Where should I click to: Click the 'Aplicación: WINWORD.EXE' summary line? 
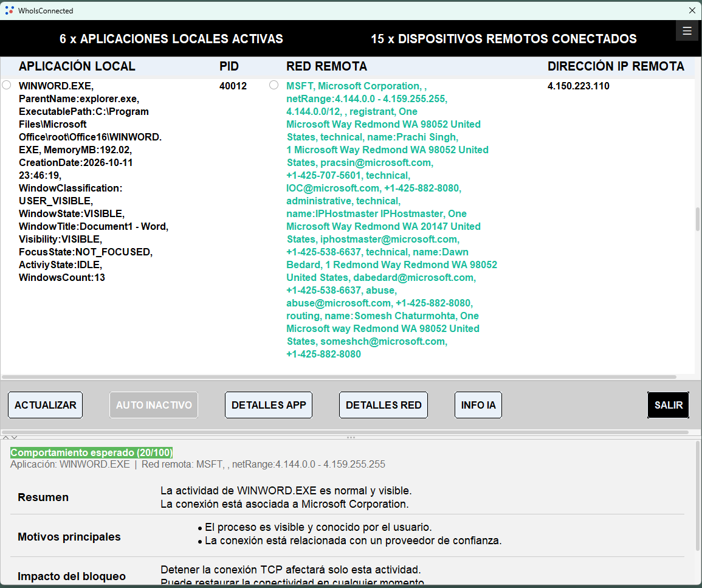(198, 465)
